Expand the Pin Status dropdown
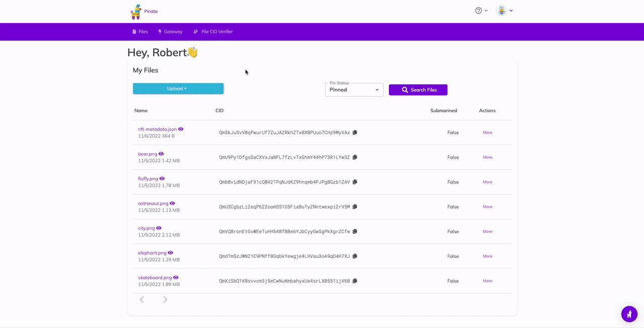 [354, 90]
